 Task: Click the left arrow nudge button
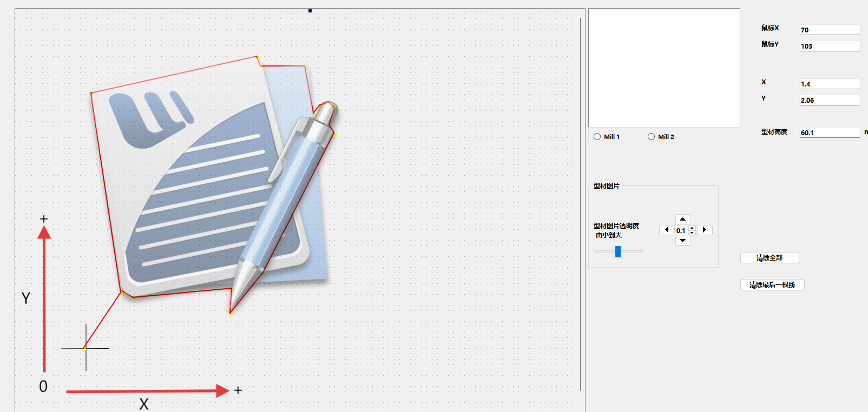click(667, 230)
